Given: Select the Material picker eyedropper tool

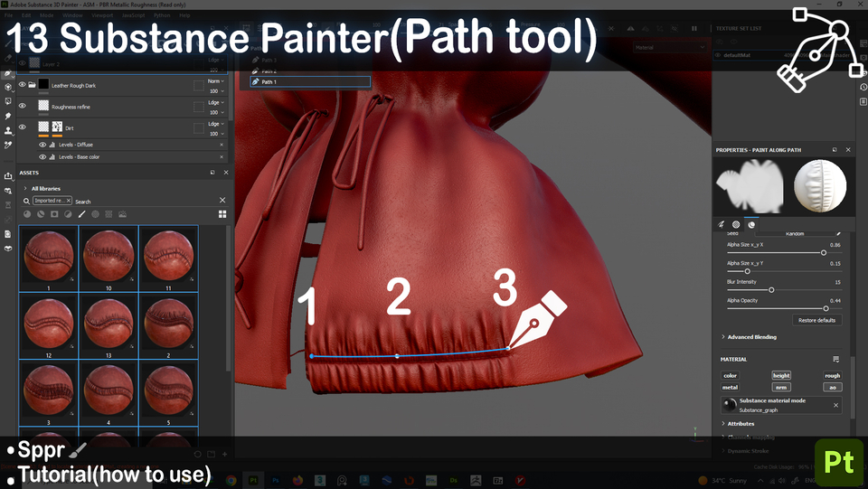Looking at the screenshot, I should [8, 145].
